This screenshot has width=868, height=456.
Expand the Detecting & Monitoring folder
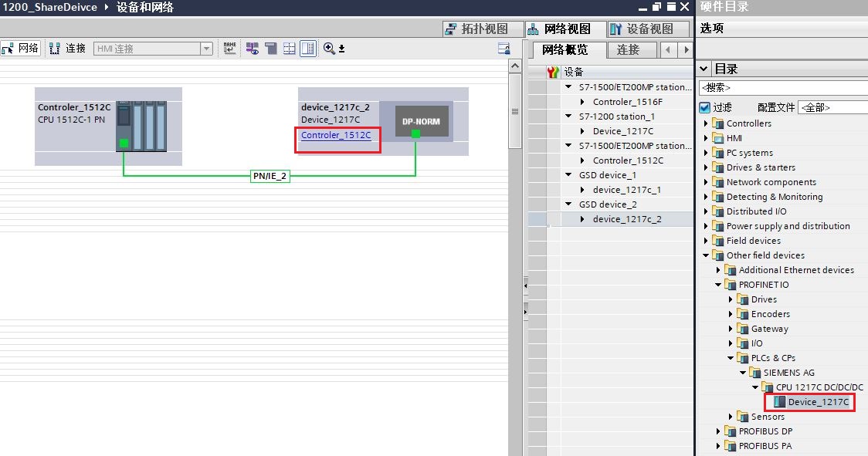(x=706, y=197)
